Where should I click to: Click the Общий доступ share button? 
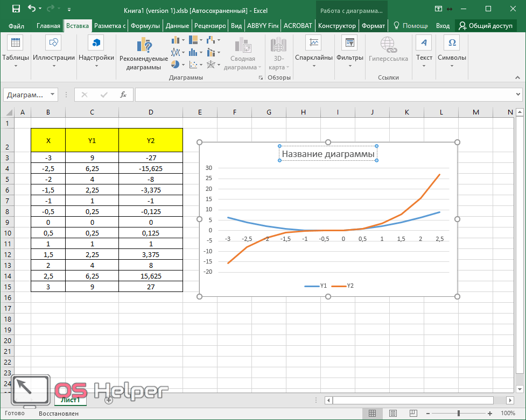pyautogui.click(x=485, y=26)
